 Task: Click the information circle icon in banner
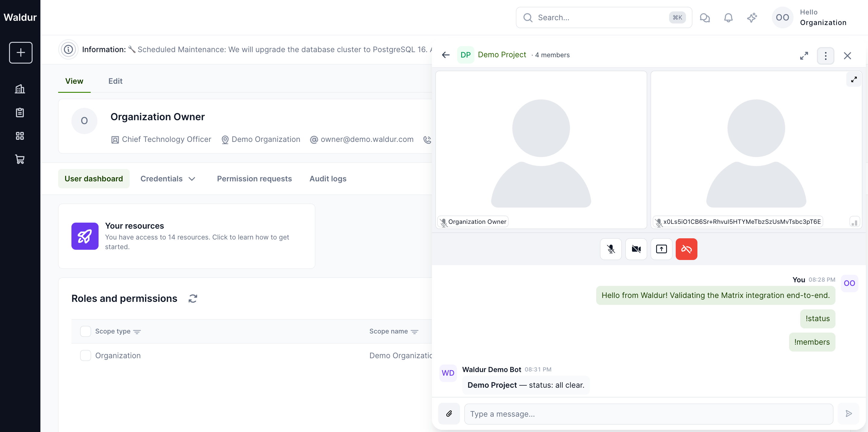point(68,49)
